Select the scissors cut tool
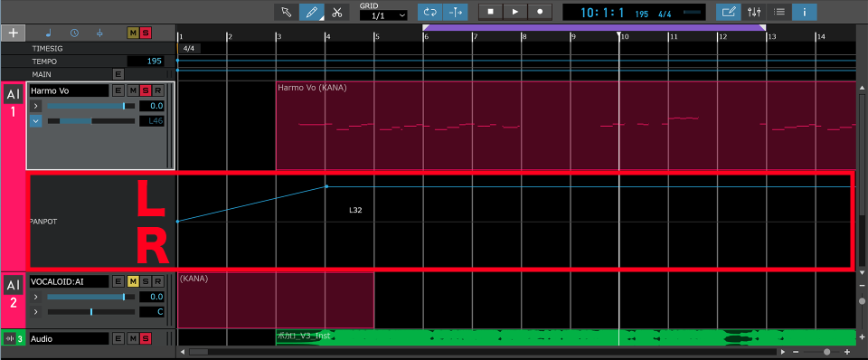Image resolution: width=868 pixels, height=360 pixels. 336,12
